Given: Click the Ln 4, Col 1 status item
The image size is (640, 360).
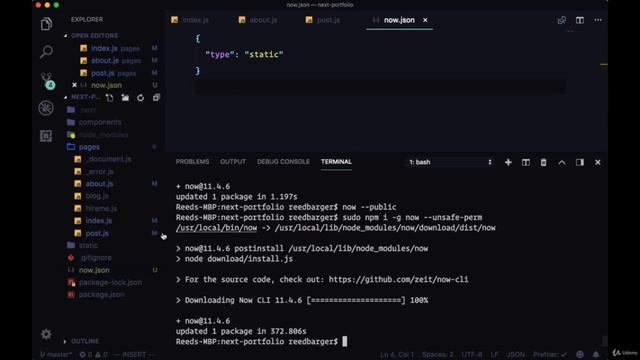Looking at the screenshot, I should coord(397,355).
